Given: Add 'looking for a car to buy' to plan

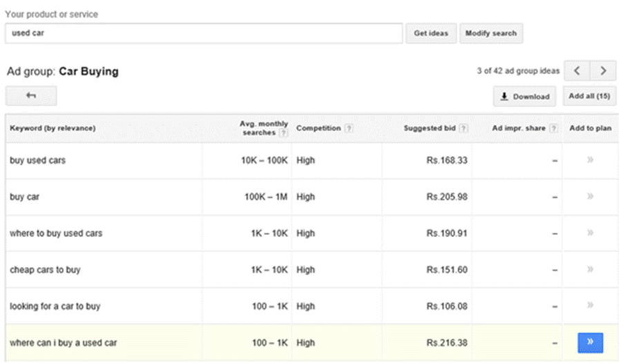Looking at the screenshot, I should [x=590, y=305].
